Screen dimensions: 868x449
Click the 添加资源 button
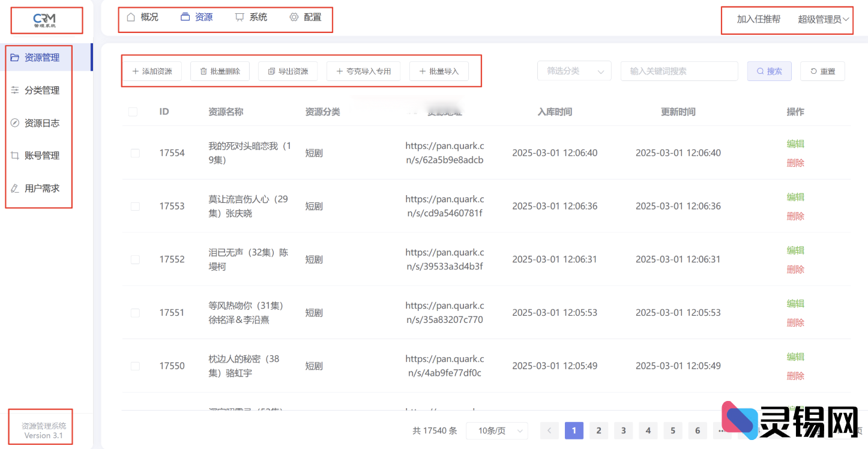pos(152,71)
